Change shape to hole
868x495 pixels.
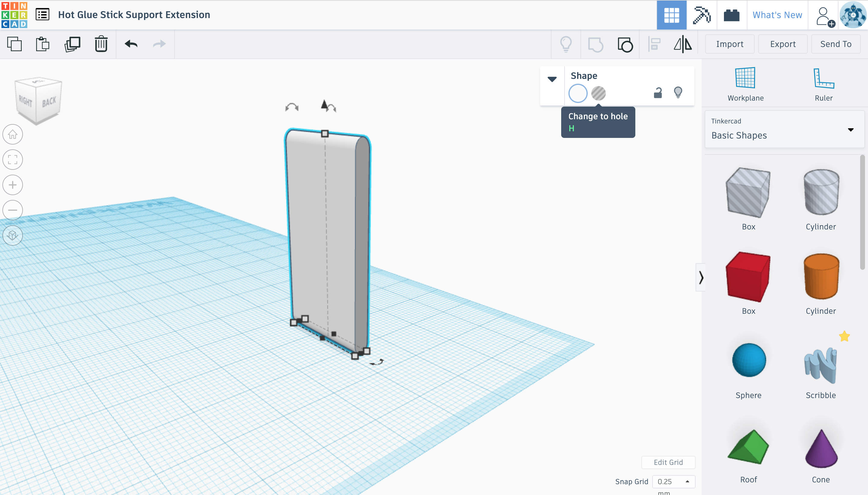pos(598,93)
